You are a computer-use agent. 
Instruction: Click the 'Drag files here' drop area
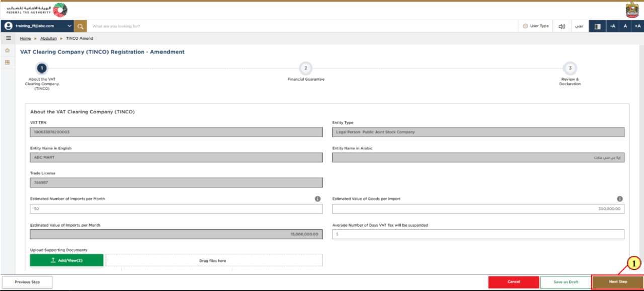tap(214, 260)
